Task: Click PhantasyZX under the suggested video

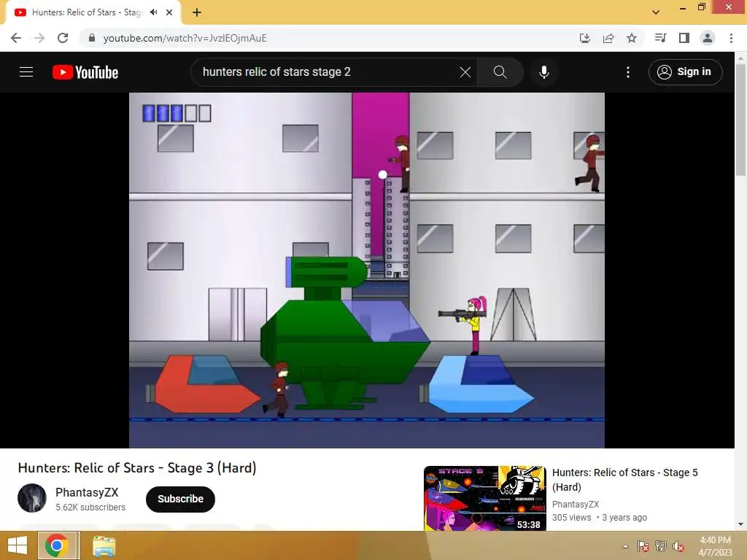Action: pyautogui.click(x=576, y=505)
